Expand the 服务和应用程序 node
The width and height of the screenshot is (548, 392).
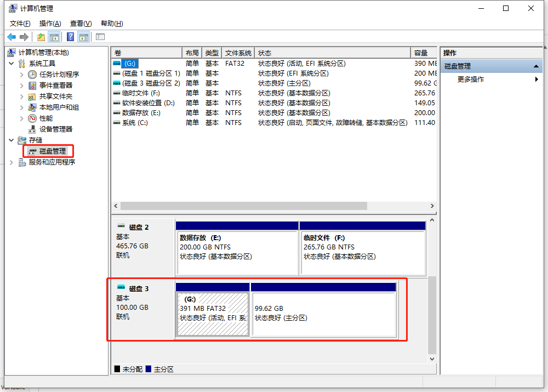pyautogui.click(x=12, y=162)
